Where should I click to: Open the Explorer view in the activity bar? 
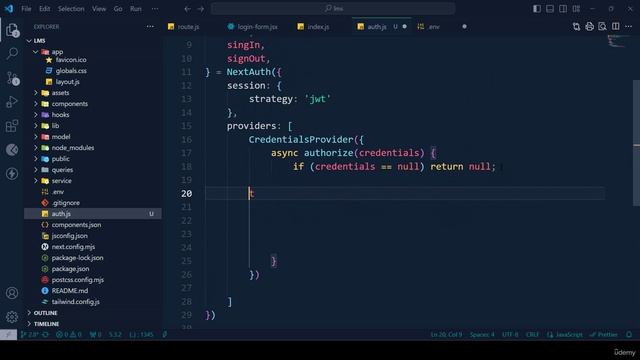click(12, 30)
